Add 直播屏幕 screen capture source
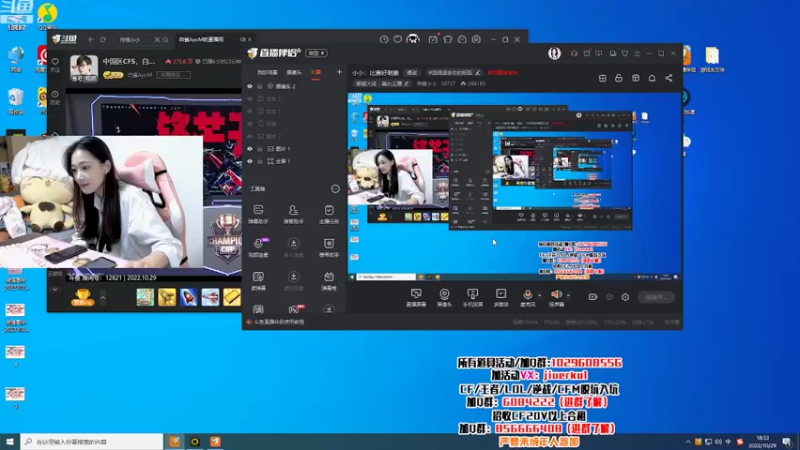The width and height of the screenshot is (800, 450). 416,297
